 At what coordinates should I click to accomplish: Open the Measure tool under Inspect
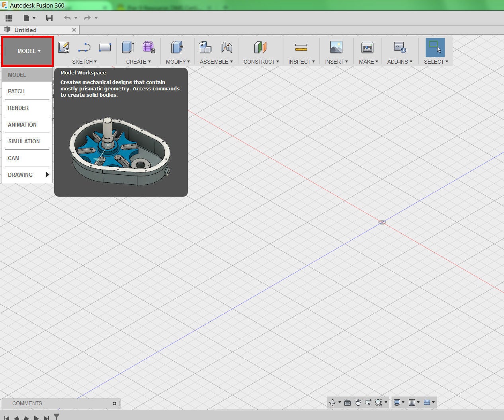(x=301, y=47)
